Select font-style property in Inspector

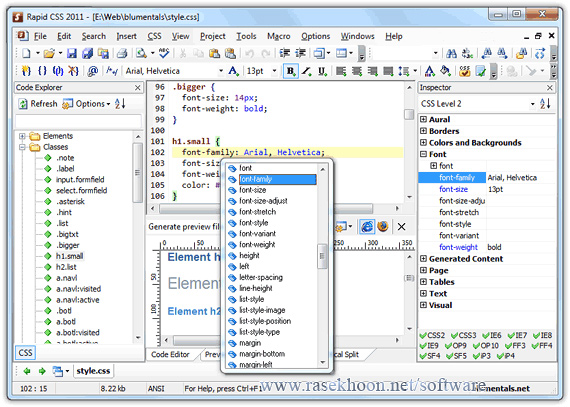pyautogui.click(x=455, y=224)
